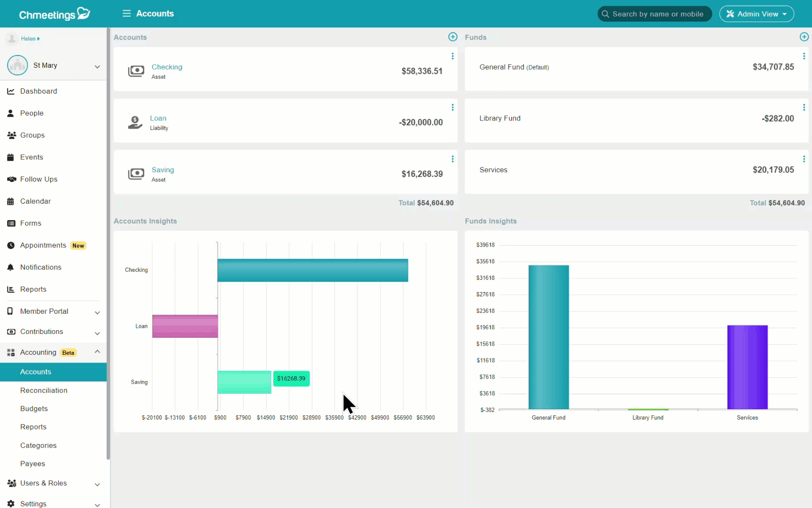This screenshot has height=508, width=812.
Task: Click the Services fund name
Action: pyautogui.click(x=493, y=170)
